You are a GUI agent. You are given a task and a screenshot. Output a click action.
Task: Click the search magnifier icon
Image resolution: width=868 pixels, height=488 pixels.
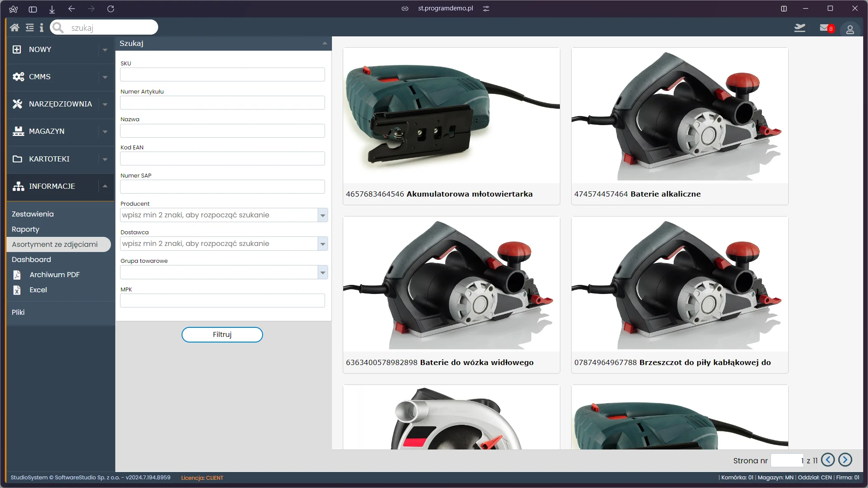(x=59, y=27)
